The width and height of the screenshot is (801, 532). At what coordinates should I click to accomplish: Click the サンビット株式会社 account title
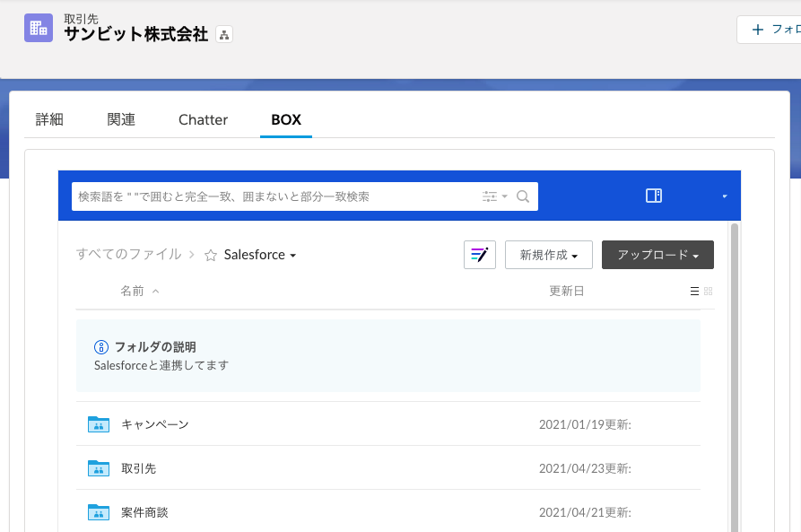[x=135, y=34]
